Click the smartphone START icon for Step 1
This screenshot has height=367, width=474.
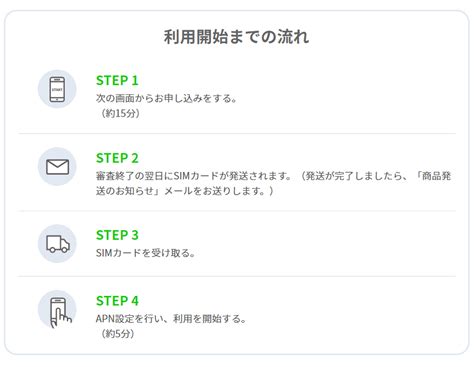coord(57,89)
